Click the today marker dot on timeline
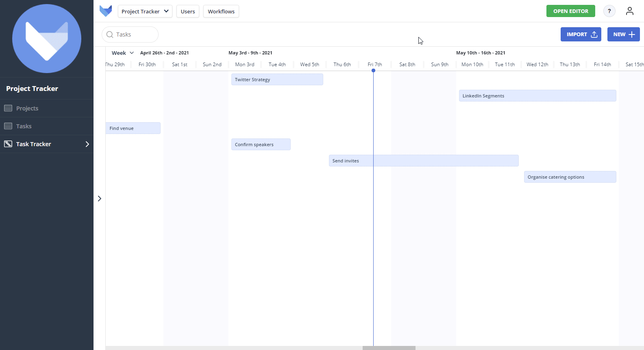Screen dimensions: 644x350 point(373,71)
